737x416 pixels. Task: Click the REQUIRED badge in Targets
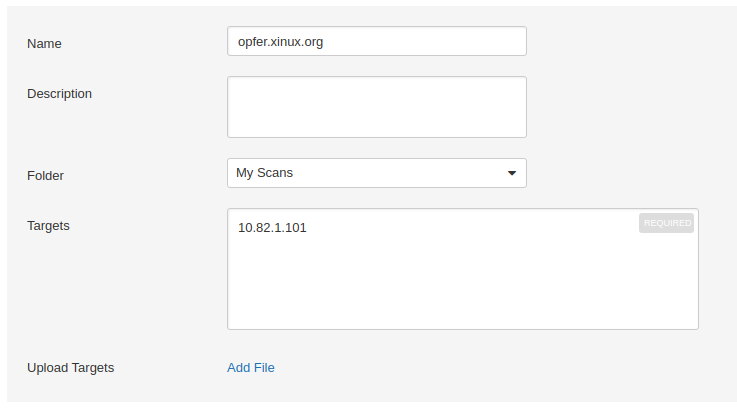(666, 223)
